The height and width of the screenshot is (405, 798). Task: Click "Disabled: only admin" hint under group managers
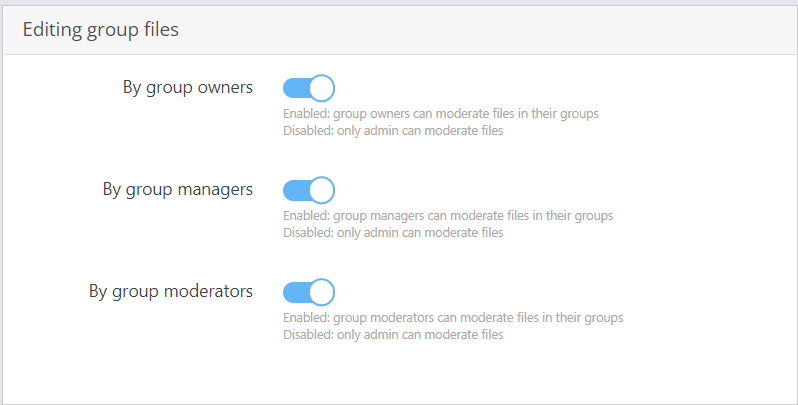(x=393, y=233)
